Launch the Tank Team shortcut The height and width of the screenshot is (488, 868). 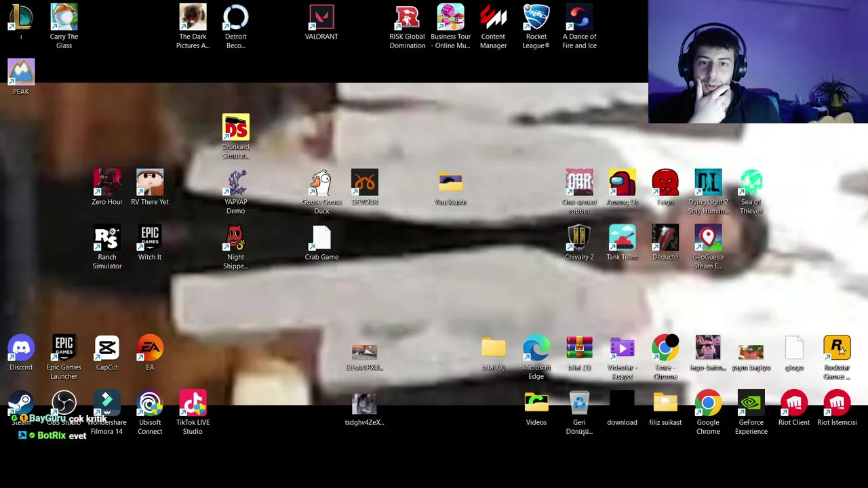point(623,243)
